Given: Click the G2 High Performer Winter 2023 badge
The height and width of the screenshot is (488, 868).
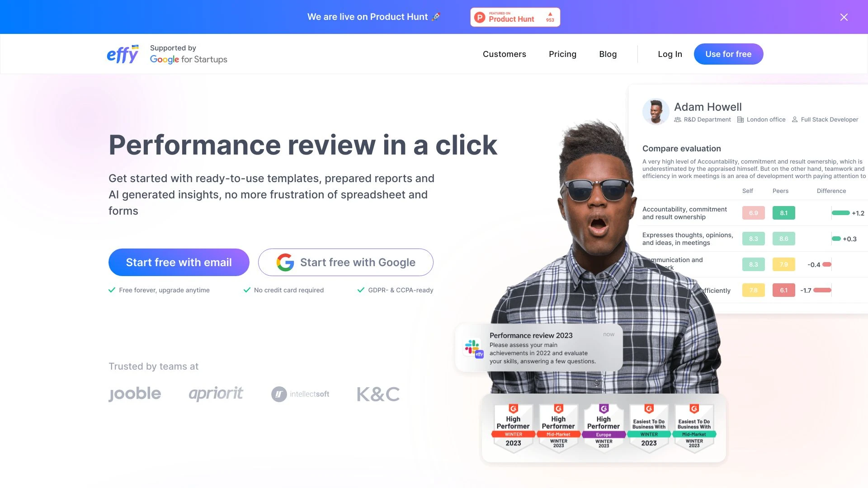Looking at the screenshot, I should (x=513, y=426).
